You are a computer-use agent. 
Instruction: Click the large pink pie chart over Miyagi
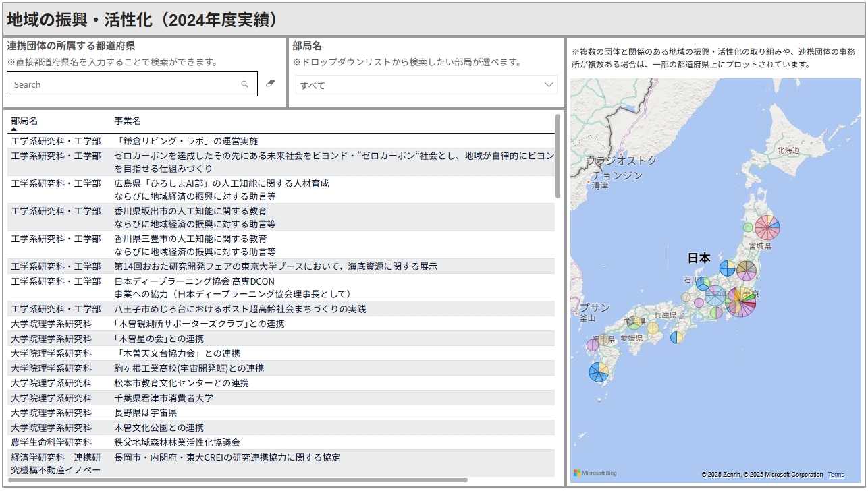[x=767, y=228]
